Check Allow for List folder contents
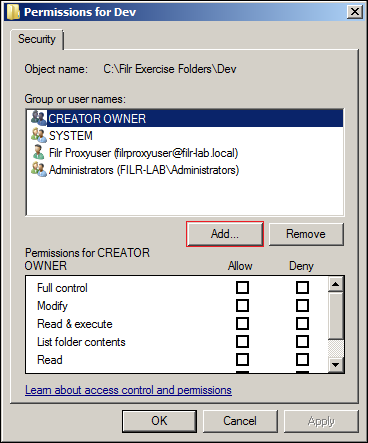368x443 pixels. (x=242, y=341)
